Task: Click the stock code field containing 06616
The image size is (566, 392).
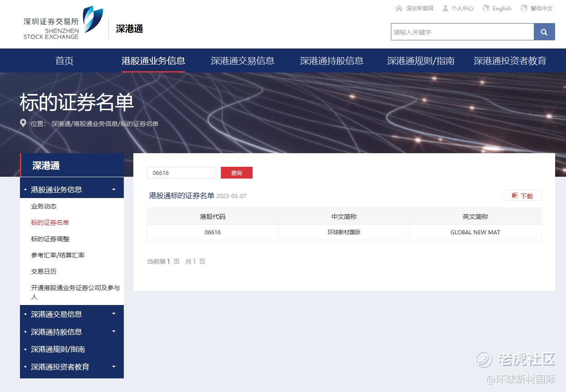Action: coord(181,173)
